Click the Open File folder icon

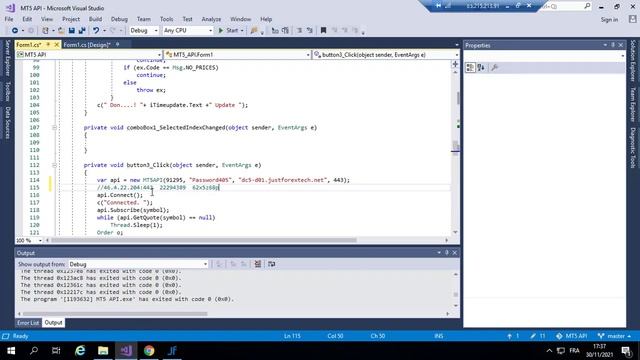[x=61, y=31]
